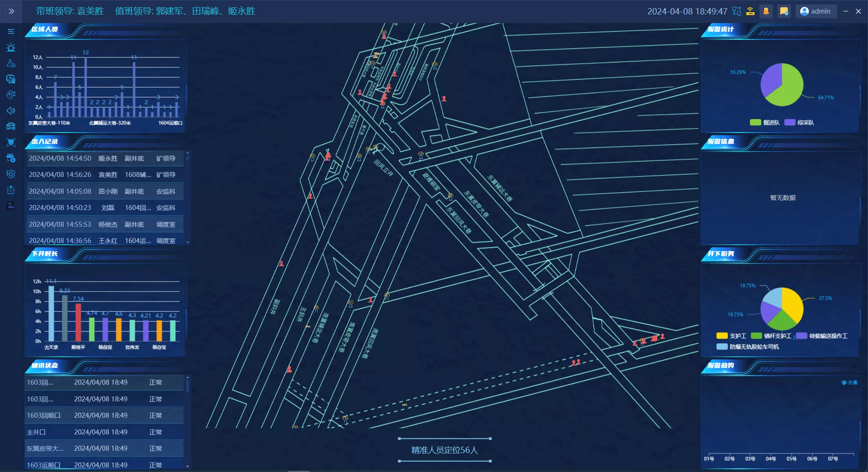This screenshot has width=868, height=472.
Task: Select the 袁美胜 14:56:26 entry record
Action: (104, 175)
